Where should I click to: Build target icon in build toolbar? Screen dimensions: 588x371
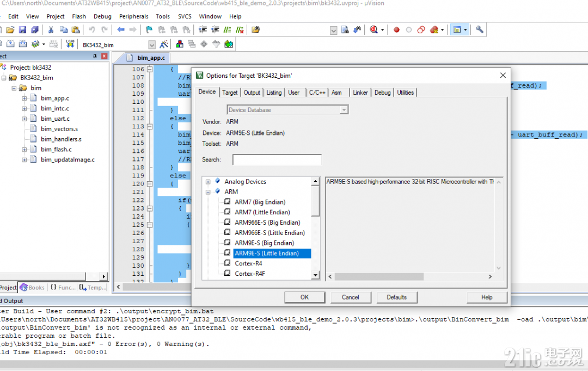click(x=10, y=44)
